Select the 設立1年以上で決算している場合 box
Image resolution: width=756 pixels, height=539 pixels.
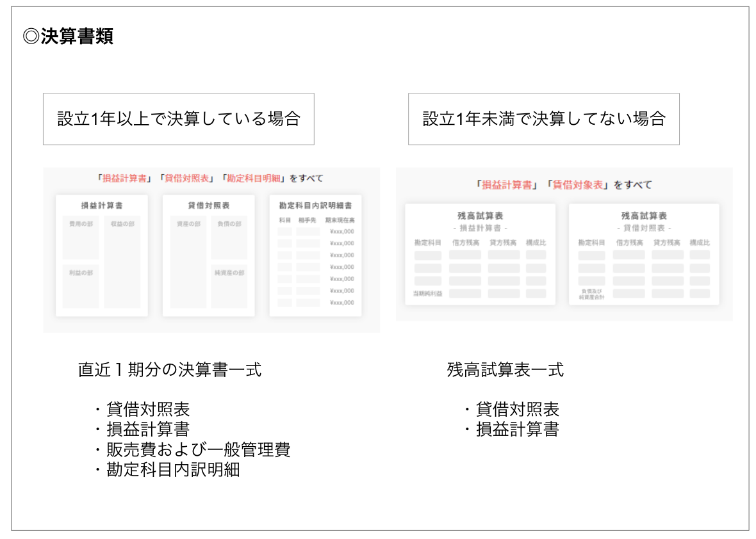(178, 119)
